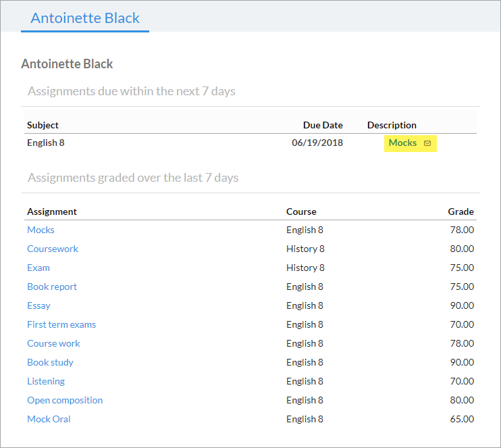Click the Assignment column header

[x=52, y=211]
